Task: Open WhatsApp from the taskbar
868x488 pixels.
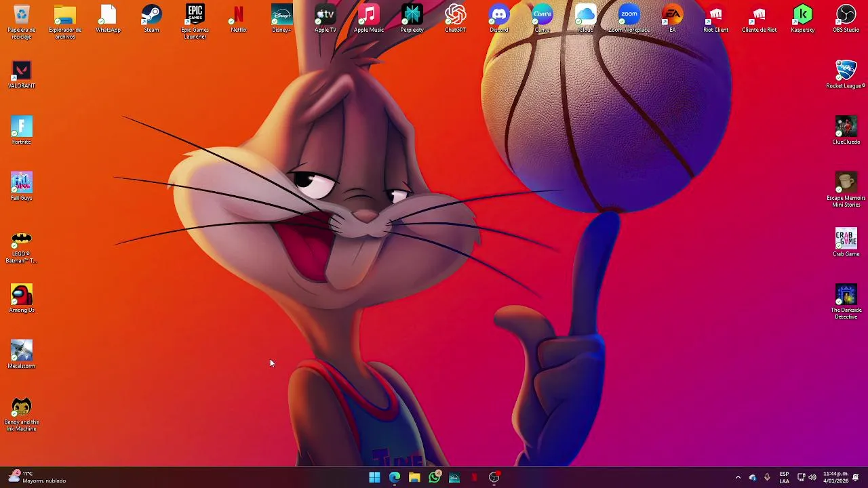Action: point(434,478)
